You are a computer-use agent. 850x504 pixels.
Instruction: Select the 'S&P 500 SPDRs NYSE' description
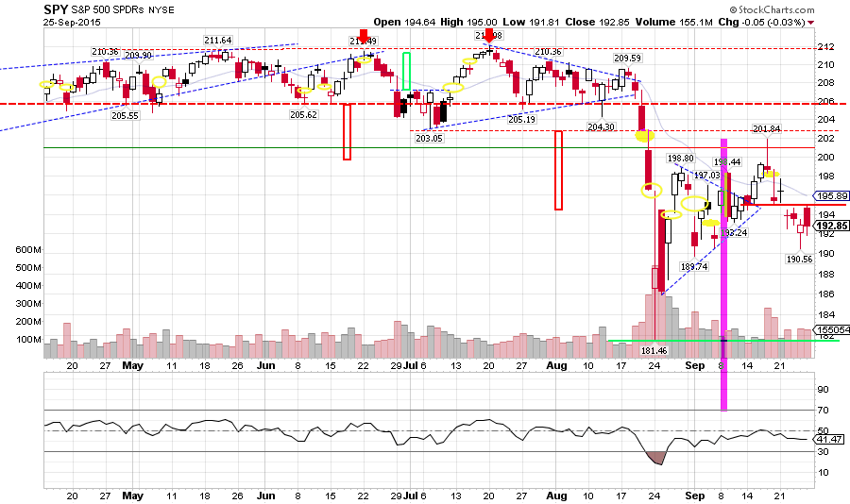tap(123, 9)
